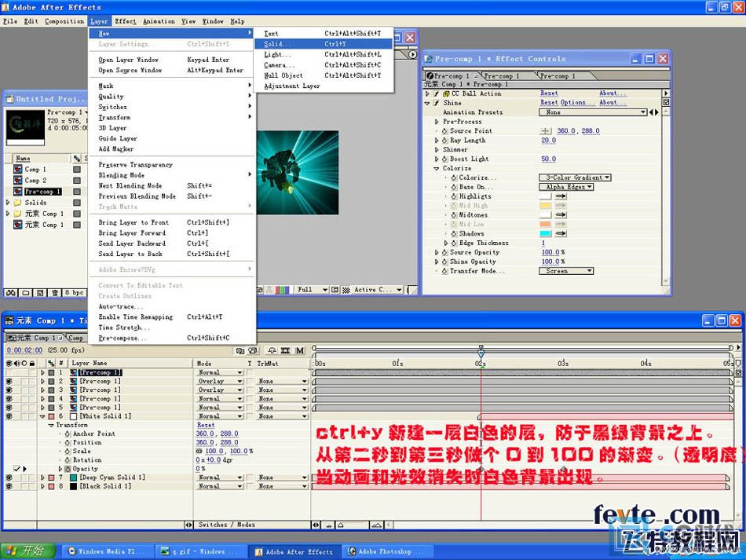The height and width of the screenshot is (560, 746).
Task: Click Reset for CC Ball Action
Action: (549, 93)
